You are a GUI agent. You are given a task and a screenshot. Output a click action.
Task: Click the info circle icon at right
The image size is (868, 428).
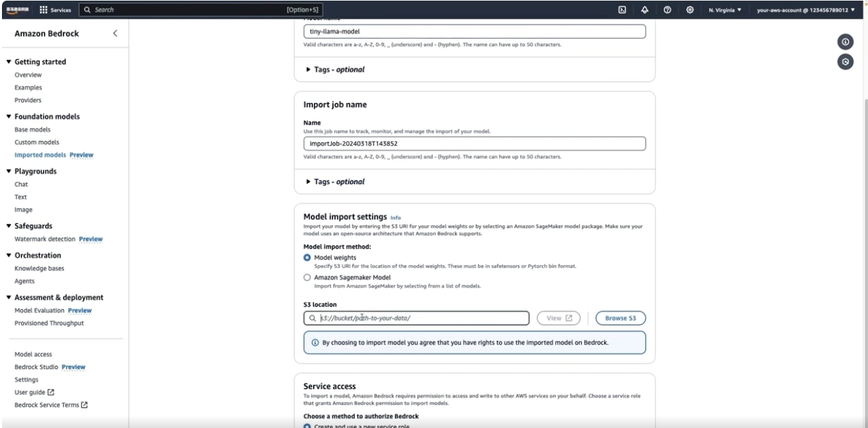(x=845, y=42)
